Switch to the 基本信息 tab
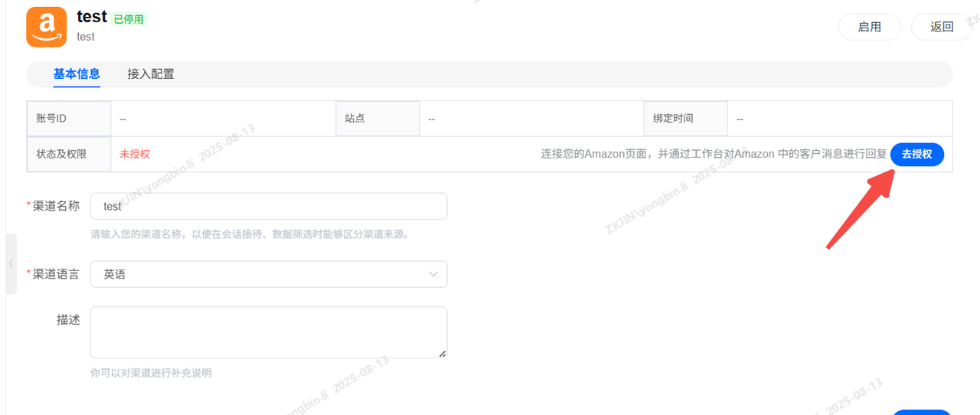Viewport: 980px width, 415px height. tap(77, 74)
